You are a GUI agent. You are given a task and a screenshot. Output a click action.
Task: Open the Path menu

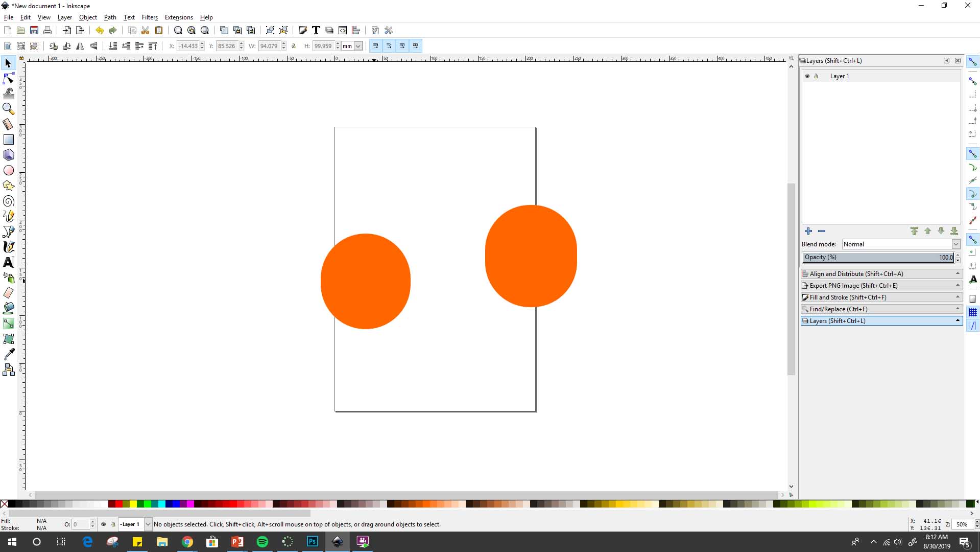(x=110, y=17)
